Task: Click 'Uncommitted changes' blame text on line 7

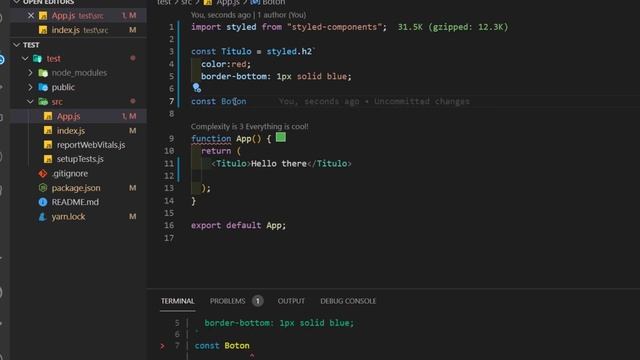Action: 422,101
